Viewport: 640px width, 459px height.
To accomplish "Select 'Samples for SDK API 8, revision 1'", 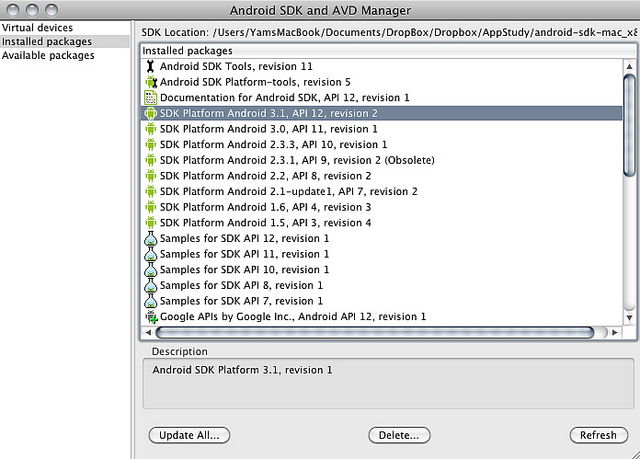I will pyautogui.click(x=382, y=285).
